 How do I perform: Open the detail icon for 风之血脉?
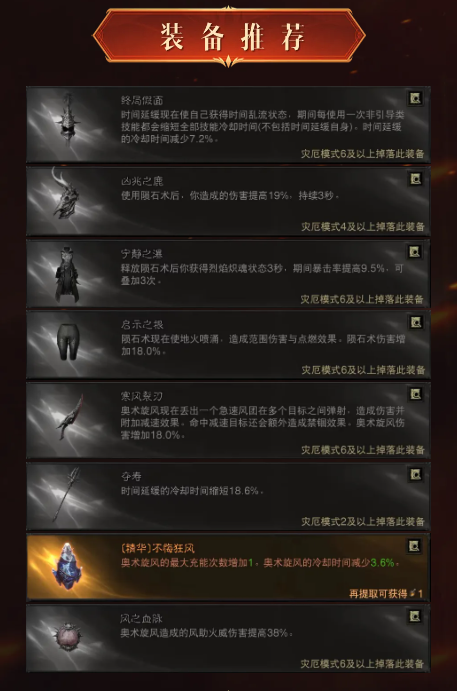click(x=415, y=617)
